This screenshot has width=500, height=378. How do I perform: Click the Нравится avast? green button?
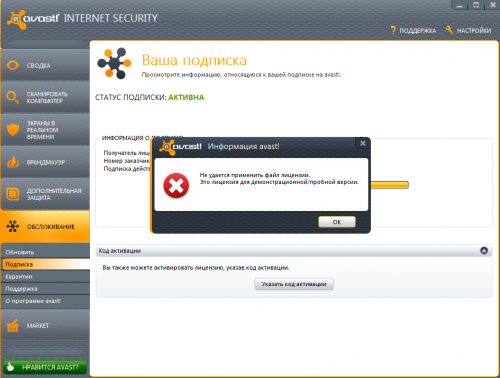tap(45, 367)
